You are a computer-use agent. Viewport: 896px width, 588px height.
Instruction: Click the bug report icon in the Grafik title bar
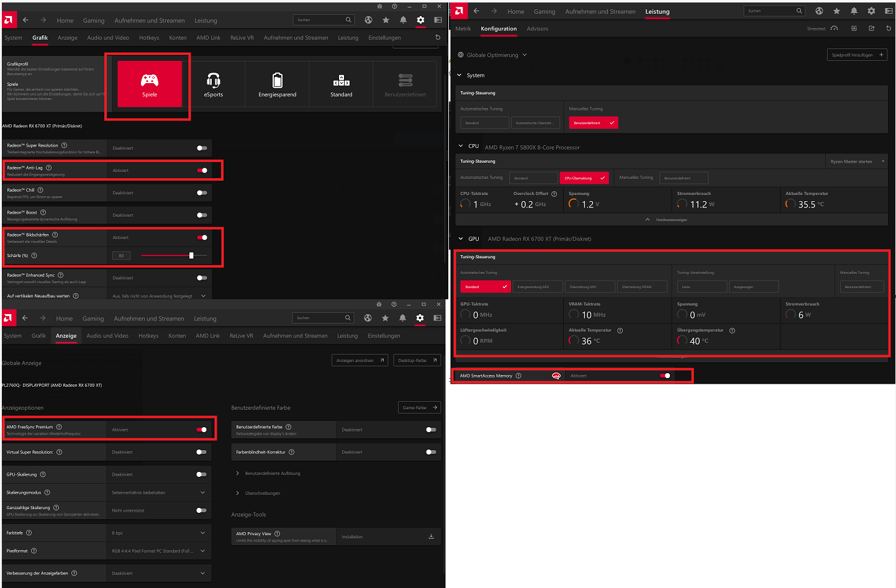[x=380, y=6]
